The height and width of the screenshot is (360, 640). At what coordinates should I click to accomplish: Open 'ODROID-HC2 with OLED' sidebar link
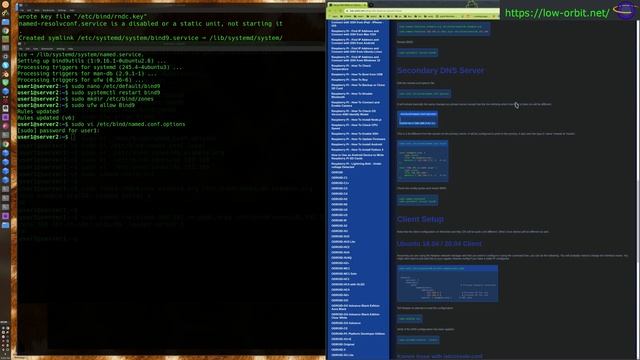coord(348,284)
